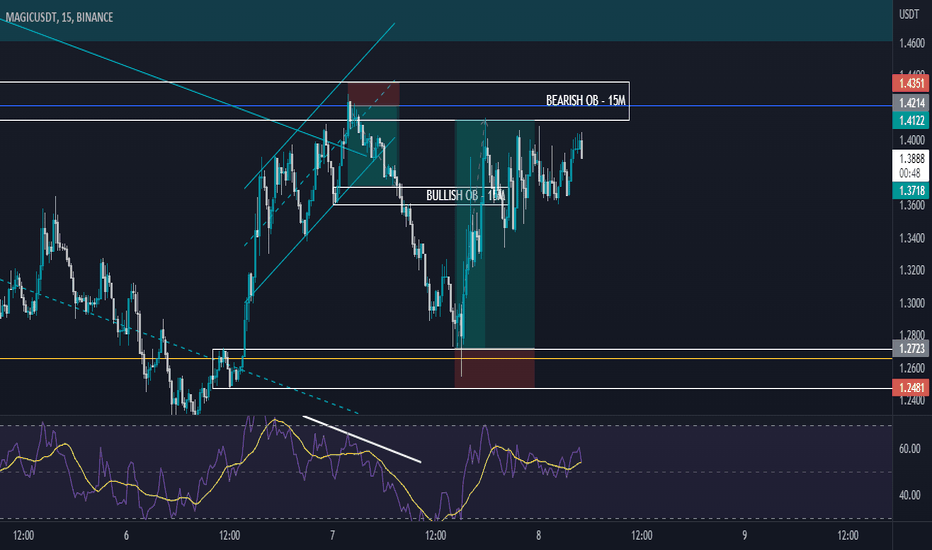
Task: Click the date label 8 on time axis
Action: point(539,535)
